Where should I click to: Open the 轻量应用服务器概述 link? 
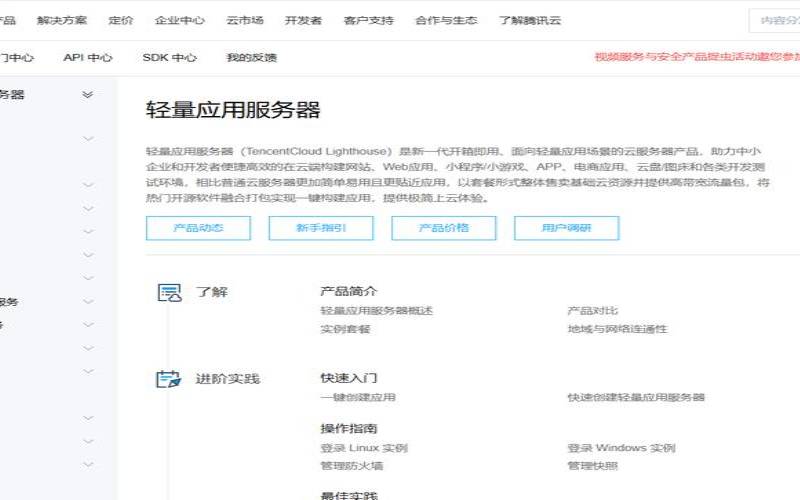pos(376,311)
